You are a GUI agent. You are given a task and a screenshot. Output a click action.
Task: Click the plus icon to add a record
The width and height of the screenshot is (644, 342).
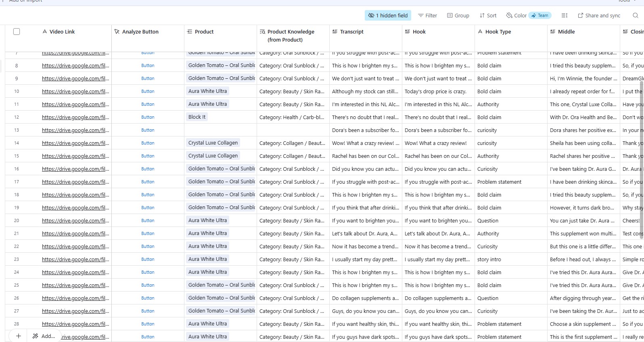click(x=18, y=336)
